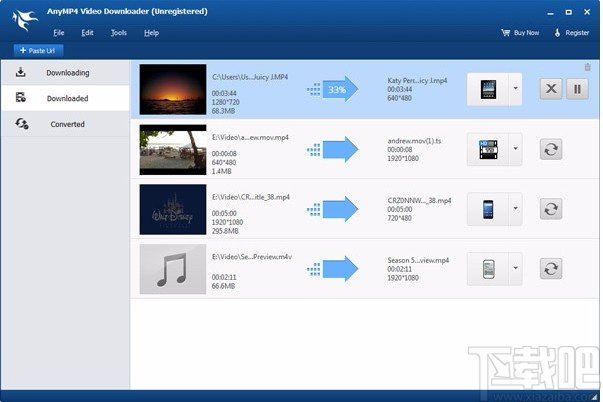Image resolution: width=603 pixels, height=402 pixels.
Task: Switch to the Converted tab
Action: 65,124
